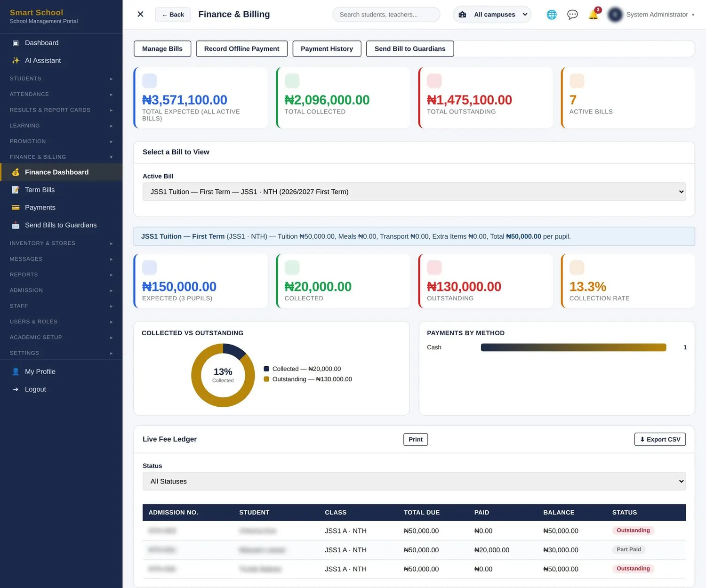Print the Live Fee Ledger
This screenshot has width=706, height=588.
click(x=416, y=439)
